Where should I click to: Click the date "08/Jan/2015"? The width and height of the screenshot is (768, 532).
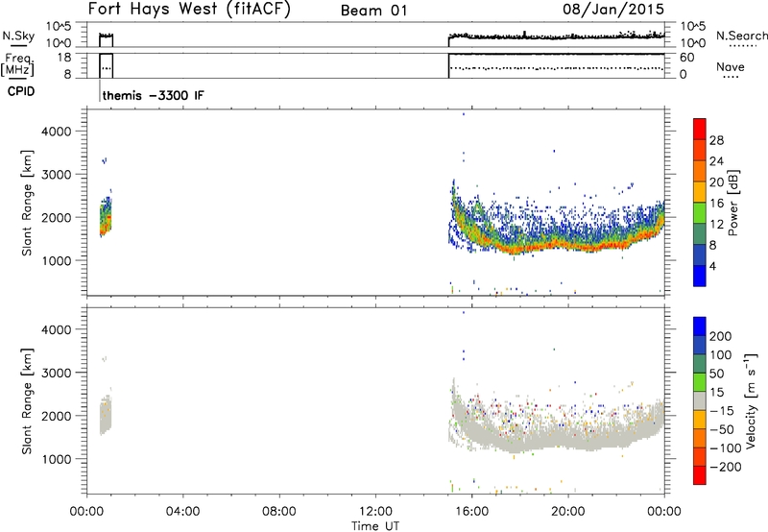613,9
